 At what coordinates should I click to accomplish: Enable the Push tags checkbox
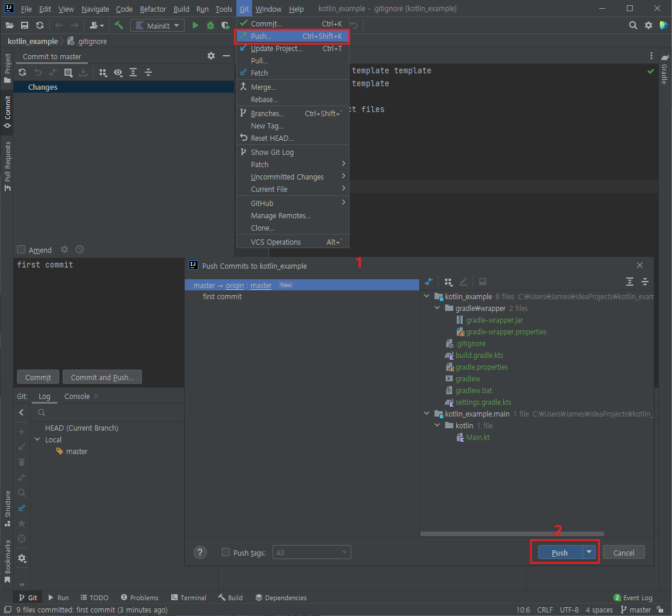(x=226, y=552)
